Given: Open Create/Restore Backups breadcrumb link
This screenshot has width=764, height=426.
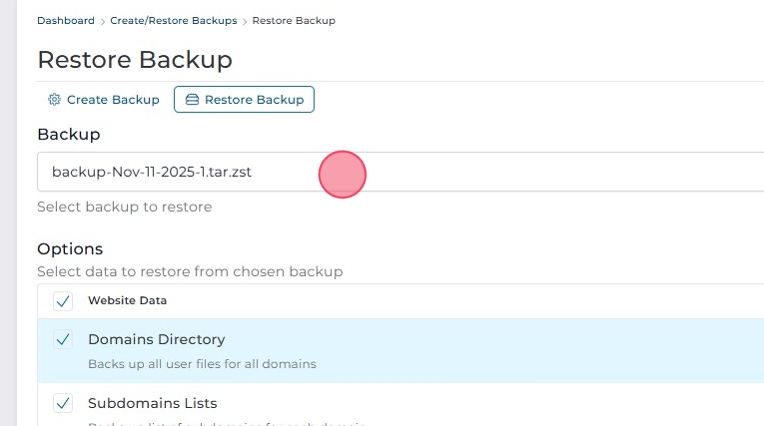Looking at the screenshot, I should [174, 21].
